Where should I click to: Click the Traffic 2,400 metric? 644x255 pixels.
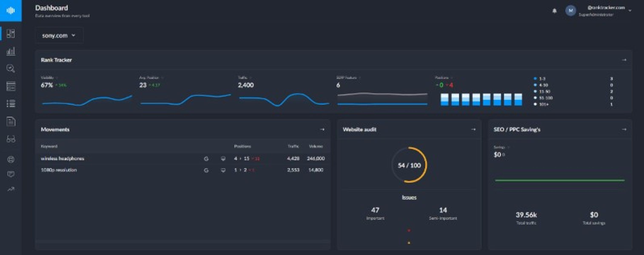pos(246,85)
